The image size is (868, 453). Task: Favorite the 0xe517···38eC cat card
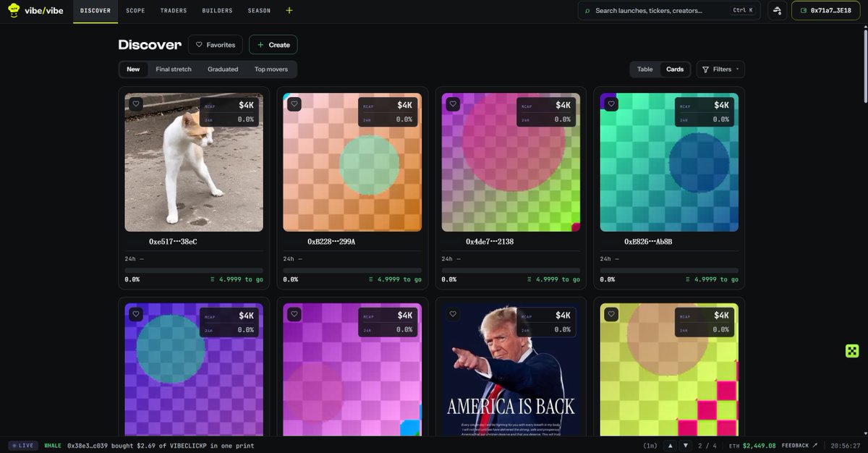click(x=136, y=104)
